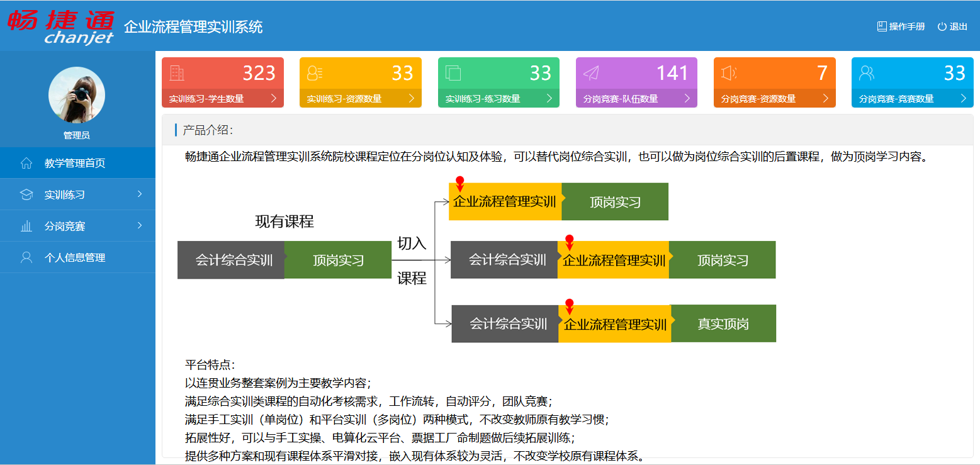
Task: Click the number 323 on student card
Action: pos(259,74)
